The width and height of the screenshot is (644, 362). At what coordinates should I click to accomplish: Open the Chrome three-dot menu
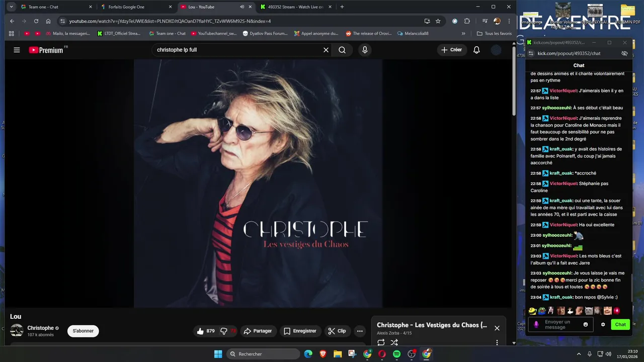(x=509, y=21)
